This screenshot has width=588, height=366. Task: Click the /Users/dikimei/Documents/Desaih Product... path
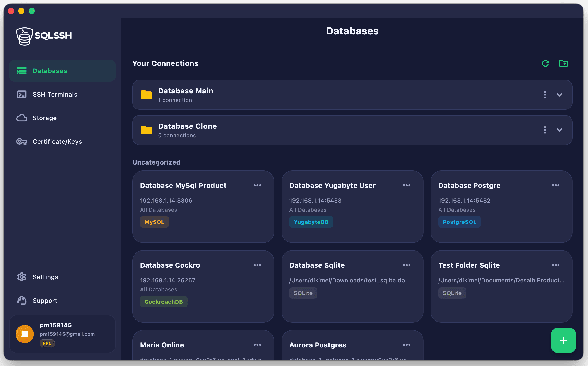point(501,280)
